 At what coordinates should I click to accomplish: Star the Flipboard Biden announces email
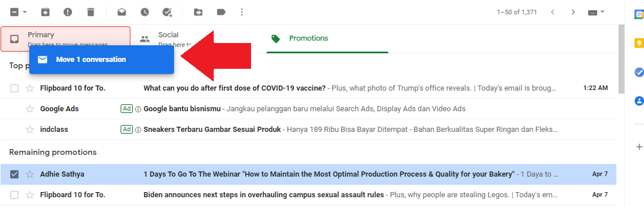click(x=29, y=195)
